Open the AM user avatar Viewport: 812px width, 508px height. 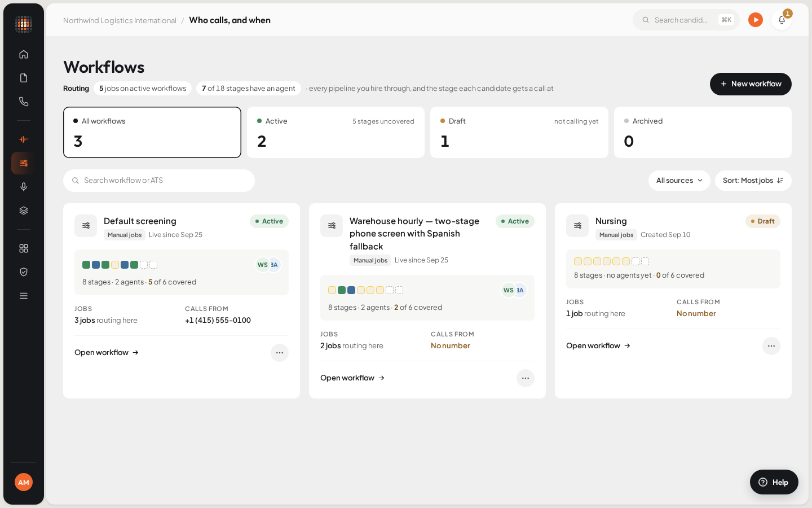pos(24,482)
